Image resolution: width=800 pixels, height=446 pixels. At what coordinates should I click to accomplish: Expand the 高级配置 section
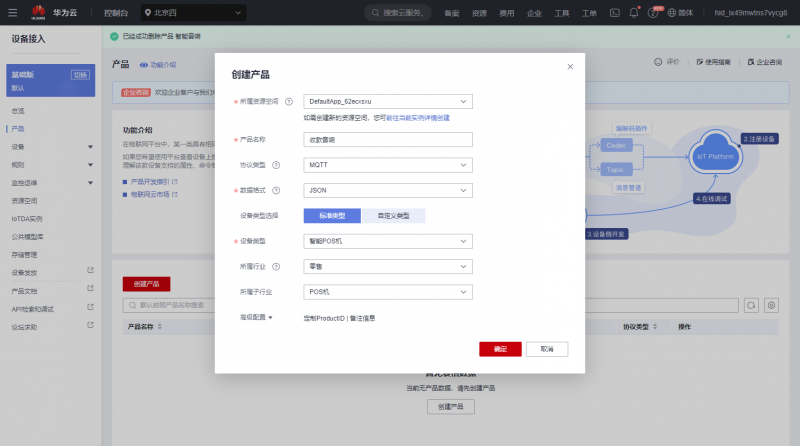(x=256, y=317)
